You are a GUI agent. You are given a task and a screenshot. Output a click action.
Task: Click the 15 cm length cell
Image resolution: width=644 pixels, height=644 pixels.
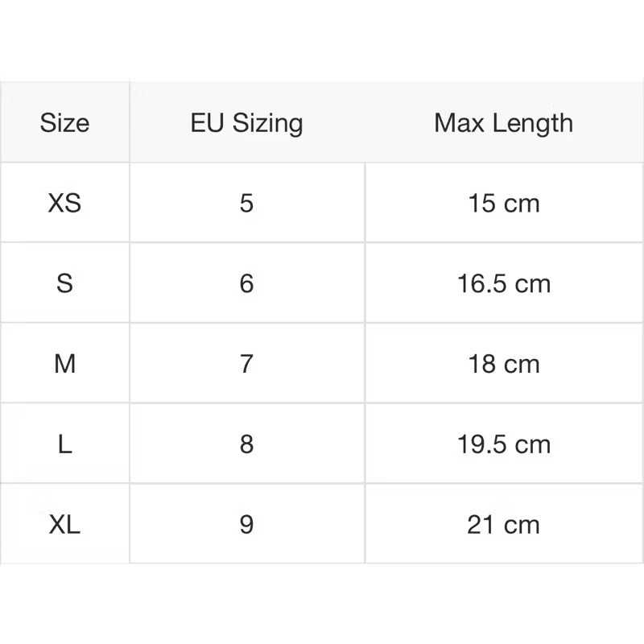click(505, 203)
